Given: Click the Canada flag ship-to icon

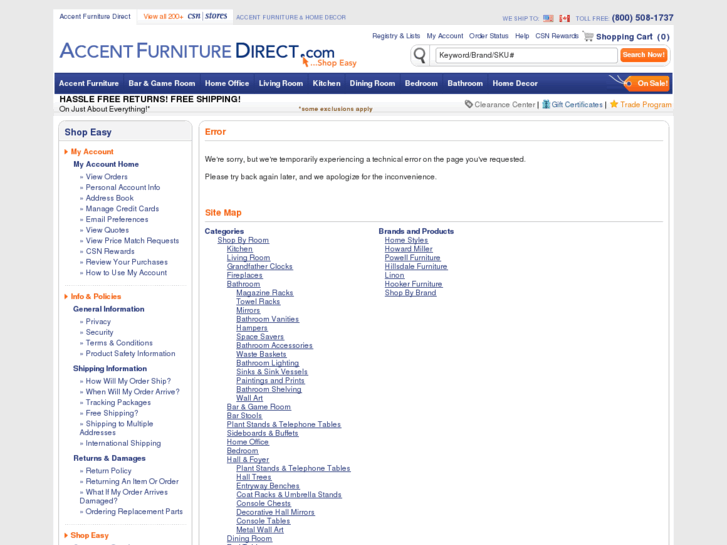Looking at the screenshot, I should point(564,19).
